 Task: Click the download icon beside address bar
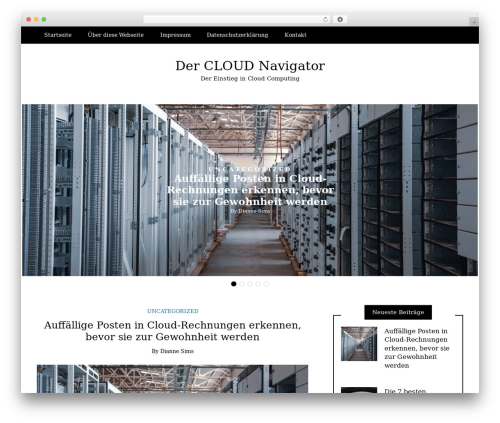[x=340, y=20]
